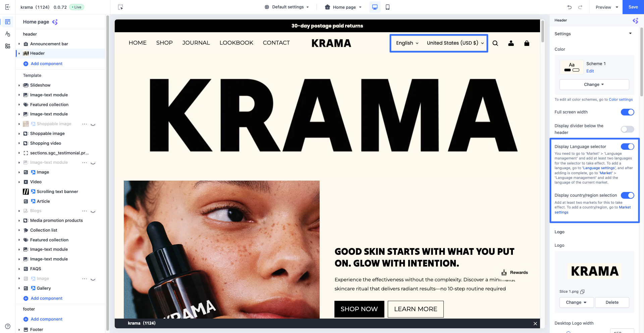Open the apps grid sidebar icon
This screenshot has height=333, width=644.
click(8, 46)
